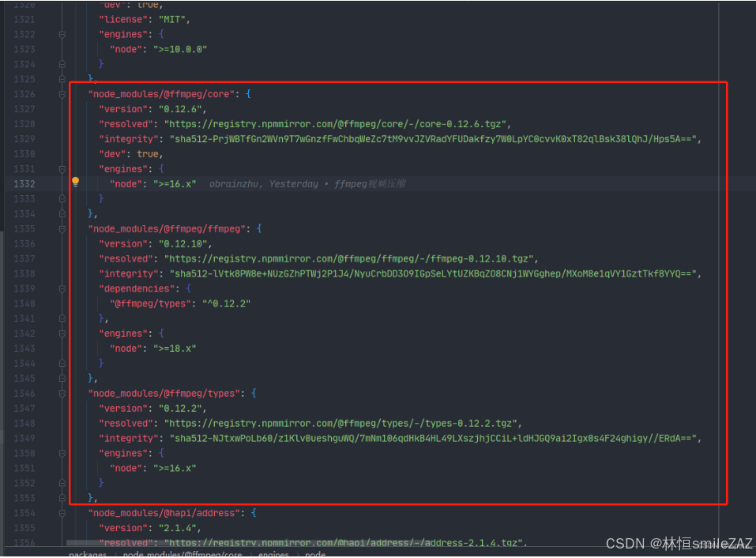The image size is (756, 558).
Task: Click the integrity hash starting "sha512-lVtk8PW8e"
Action: pos(433,274)
